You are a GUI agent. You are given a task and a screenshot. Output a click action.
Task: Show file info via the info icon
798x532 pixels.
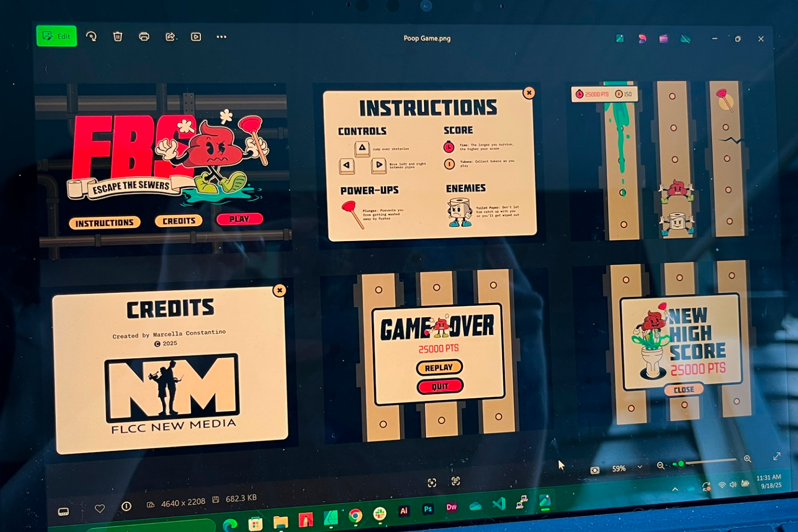pyautogui.click(x=127, y=506)
